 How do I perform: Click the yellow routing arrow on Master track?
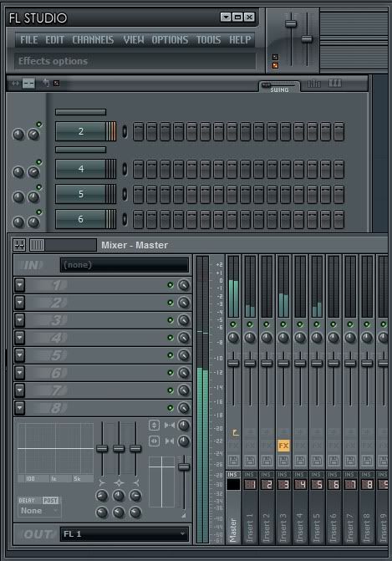(236, 433)
